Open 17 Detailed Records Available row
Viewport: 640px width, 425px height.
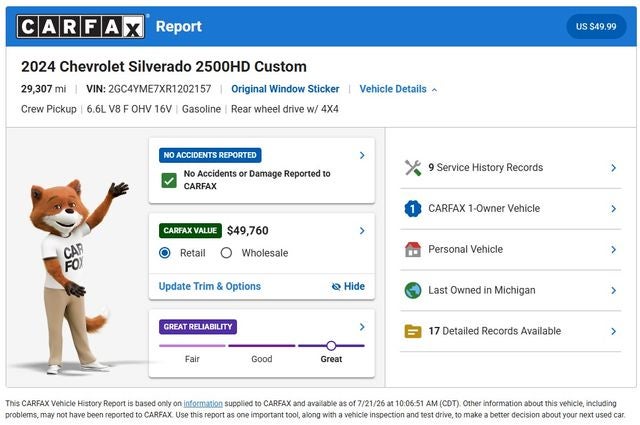pyautogui.click(x=511, y=331)
